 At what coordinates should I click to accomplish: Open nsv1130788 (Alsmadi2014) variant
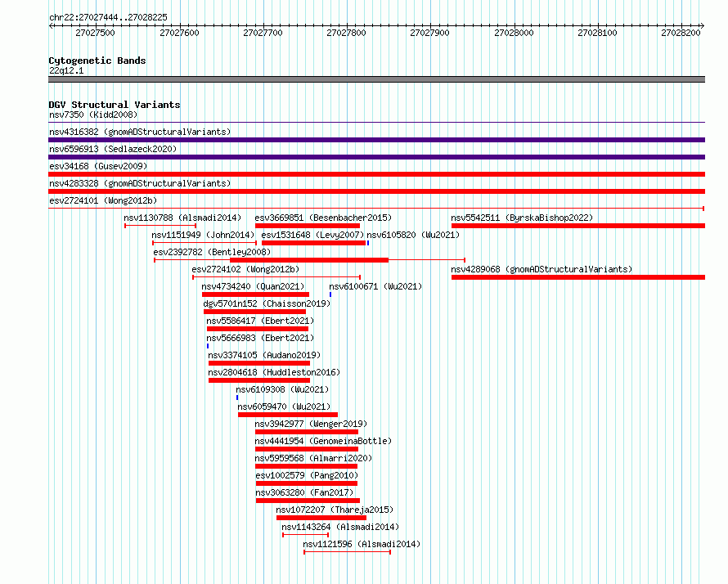click(x=182, y=218)
